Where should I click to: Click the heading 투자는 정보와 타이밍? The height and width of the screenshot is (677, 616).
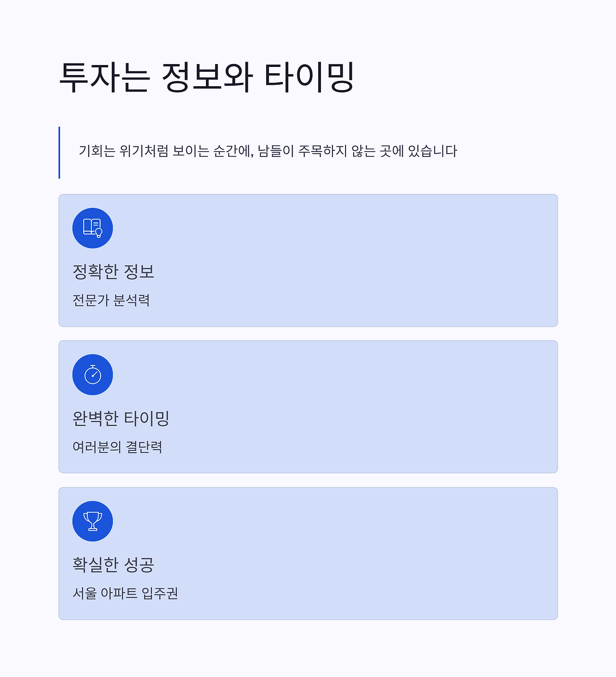point(206,77)
